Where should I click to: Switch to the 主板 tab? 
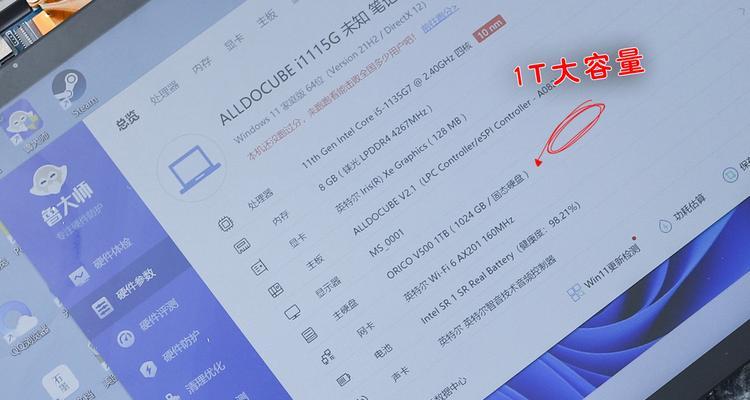coord(267,19)
